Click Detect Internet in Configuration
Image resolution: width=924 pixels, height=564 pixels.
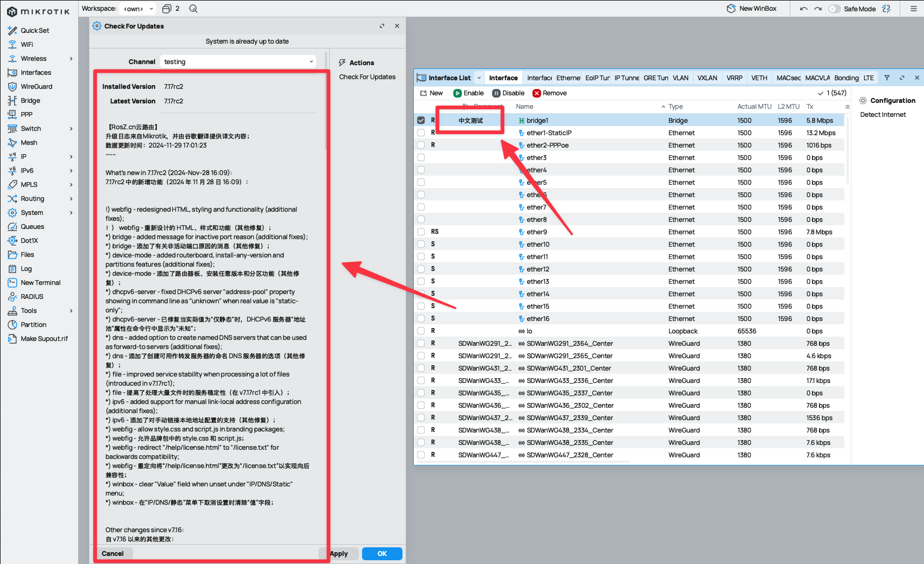coord(883,115)
